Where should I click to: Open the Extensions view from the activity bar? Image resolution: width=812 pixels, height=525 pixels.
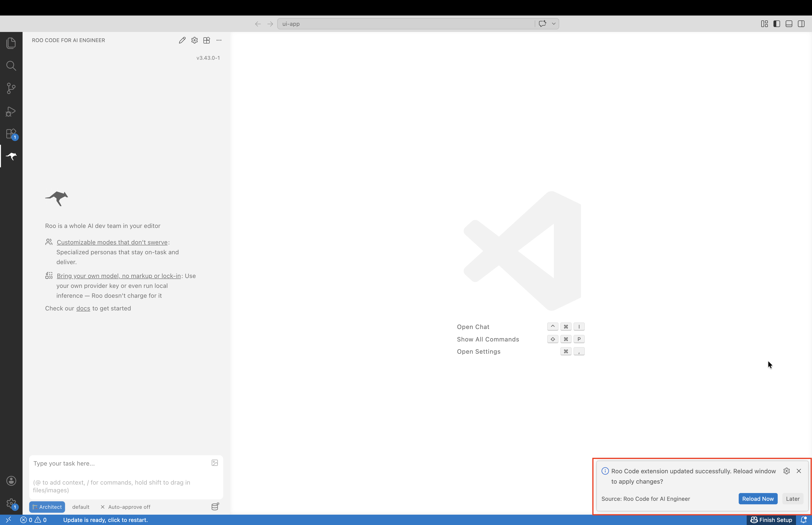pos(11,133)
